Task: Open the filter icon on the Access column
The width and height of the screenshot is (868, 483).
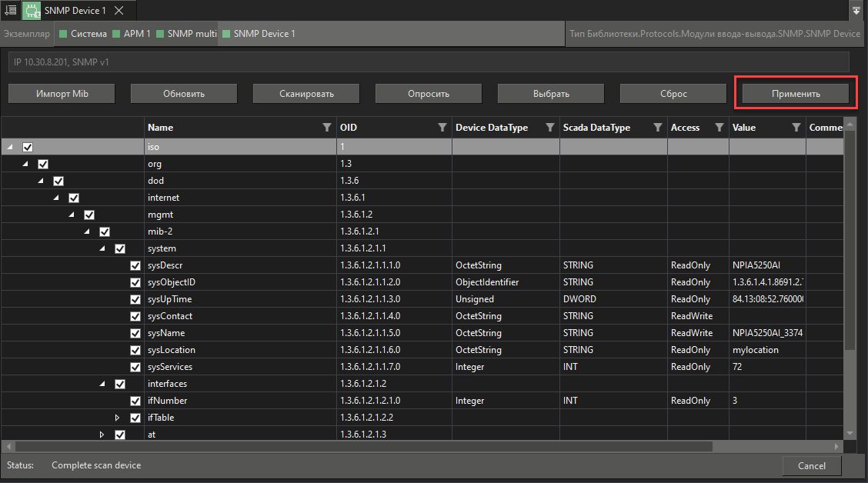Action: tap(720, 127)
